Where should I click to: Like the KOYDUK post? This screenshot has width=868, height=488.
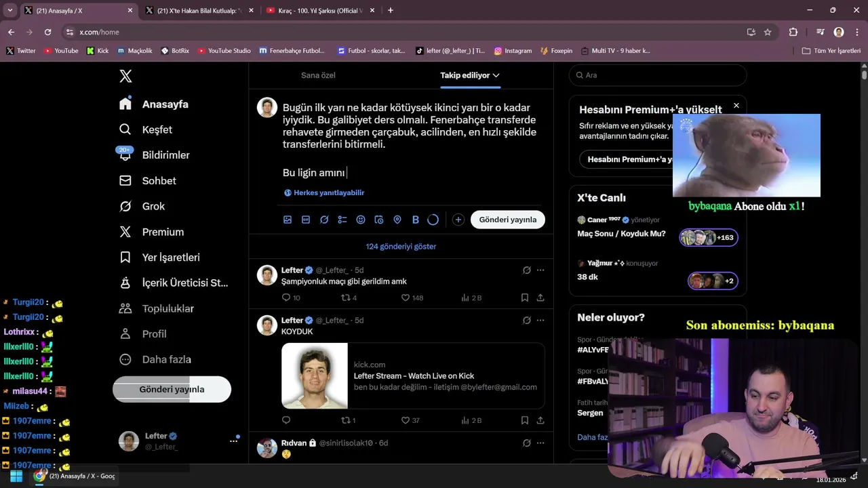point(411,420)
